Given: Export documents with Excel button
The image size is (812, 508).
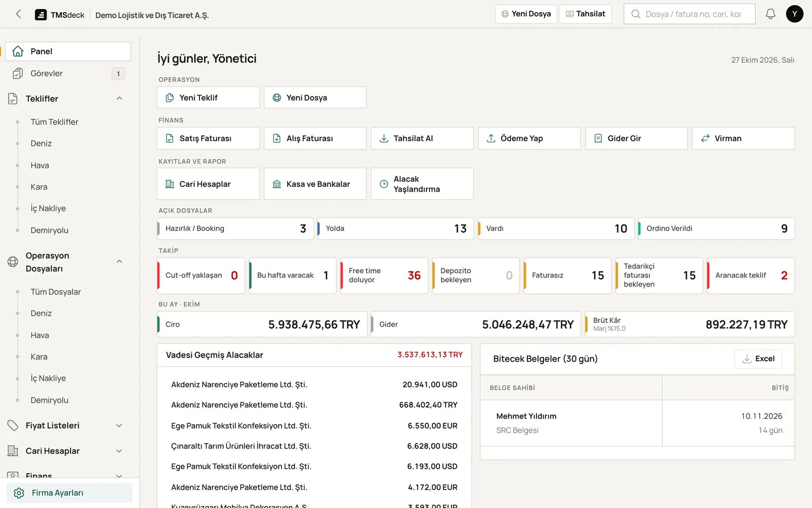Looking at the screenshot, I should point(758,359).
